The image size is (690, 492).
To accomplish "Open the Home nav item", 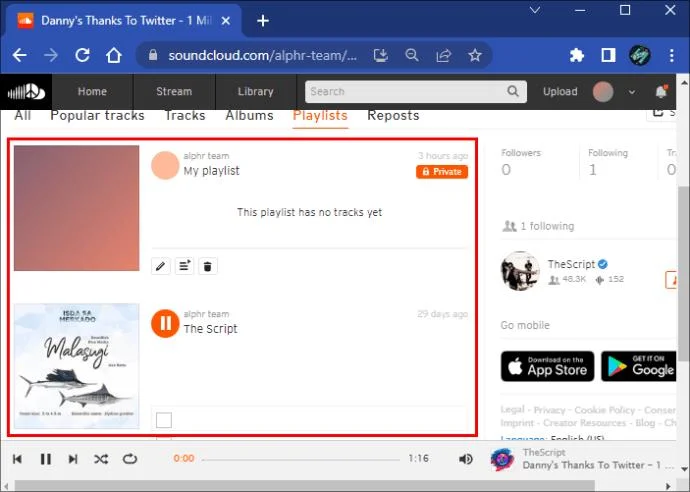I will (92, 92).
